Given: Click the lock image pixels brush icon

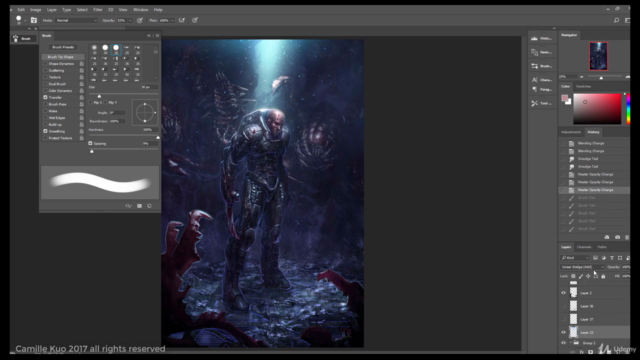Looking at the screenshot, I should (581, 276).
